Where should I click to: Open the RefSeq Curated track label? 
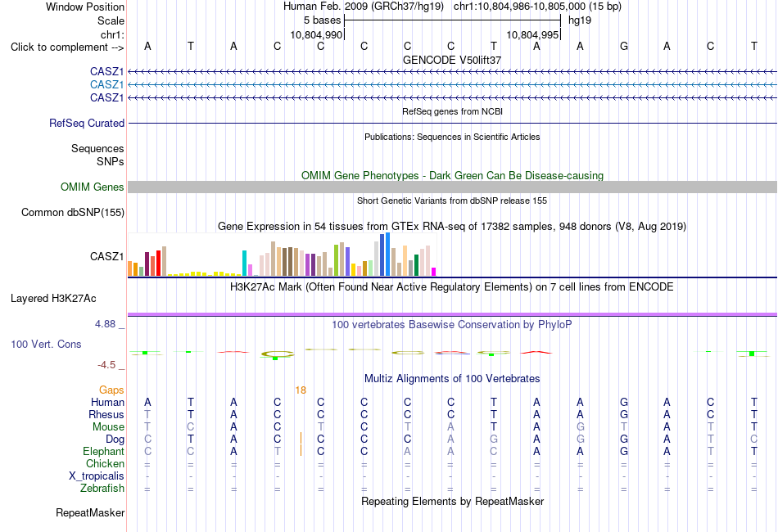tap(87, 123)
